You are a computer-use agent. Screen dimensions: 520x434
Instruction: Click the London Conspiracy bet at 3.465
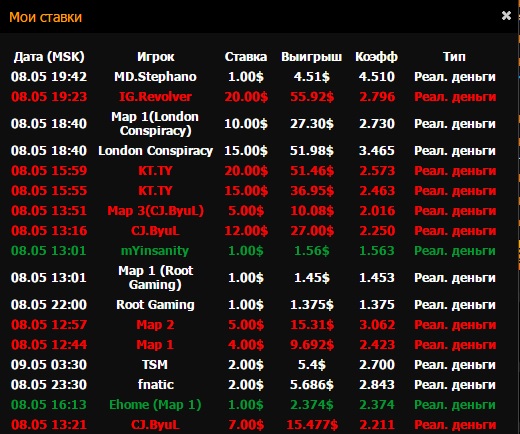pos(155,151)
